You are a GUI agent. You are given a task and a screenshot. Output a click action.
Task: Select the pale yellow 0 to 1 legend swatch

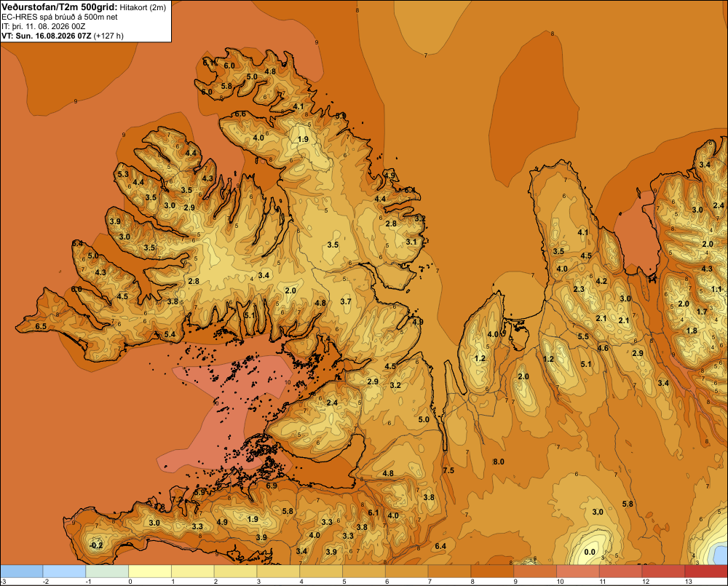tap(150, 571)
